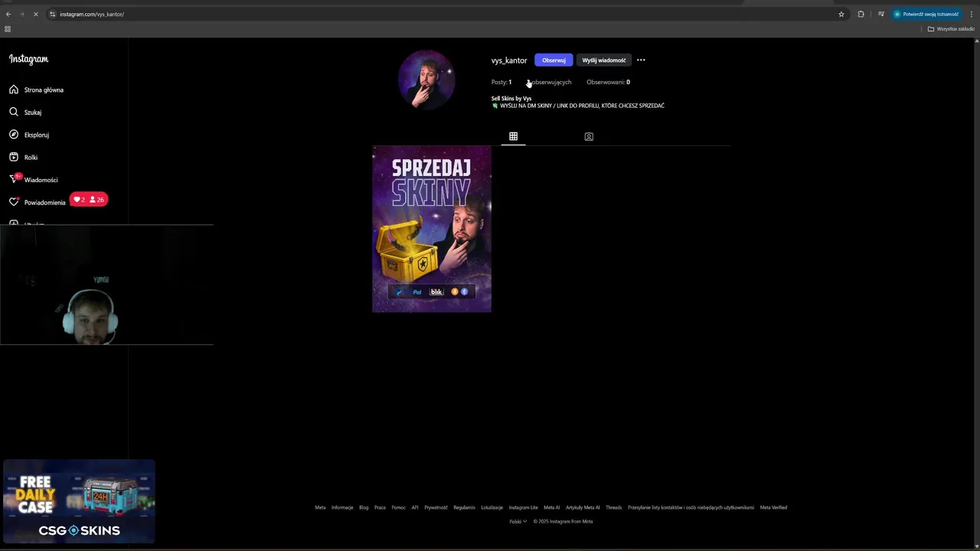Click the Praca footer link

pos(380,507)
